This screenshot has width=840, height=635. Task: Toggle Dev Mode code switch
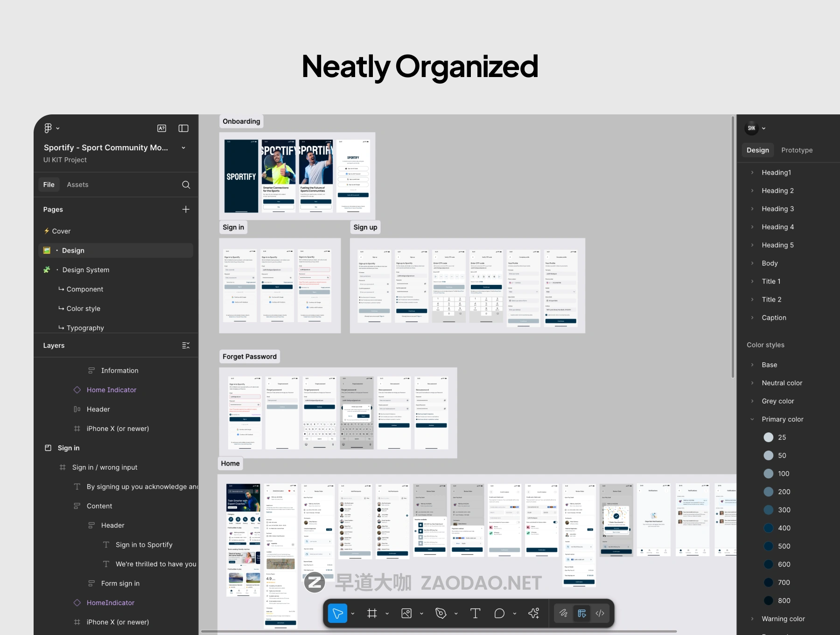pos(600,614)
